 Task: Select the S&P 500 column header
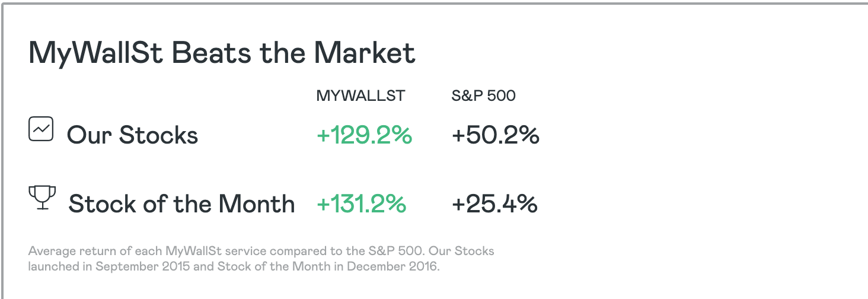[483, 96]
